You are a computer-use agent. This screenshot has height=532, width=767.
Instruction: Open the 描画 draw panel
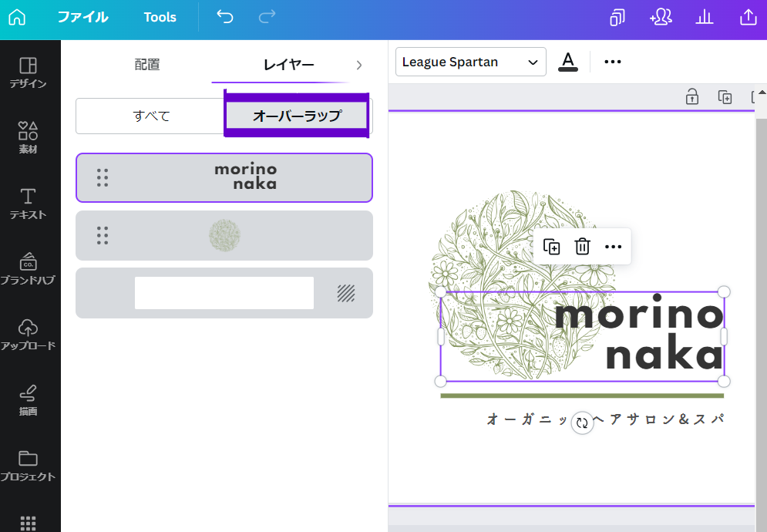pyautogui.click(x=28, y=400)
